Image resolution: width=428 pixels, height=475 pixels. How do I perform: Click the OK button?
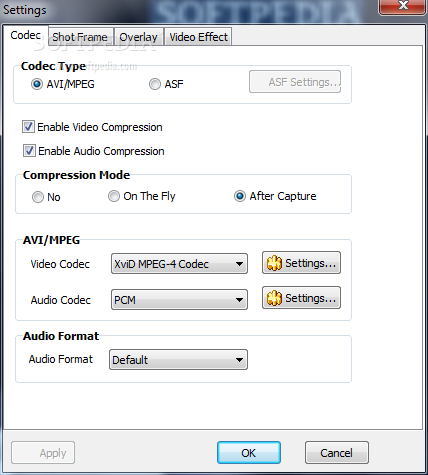[x=249, y=453]
